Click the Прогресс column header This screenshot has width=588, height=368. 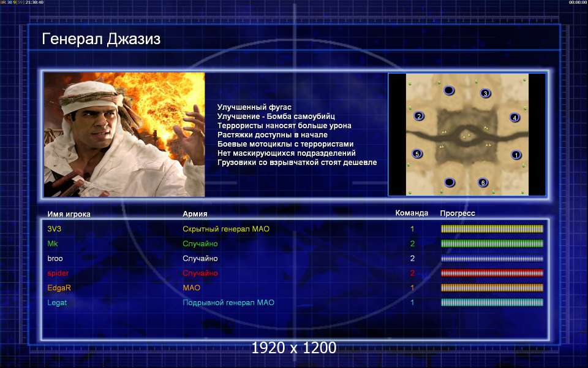[458, 213]
